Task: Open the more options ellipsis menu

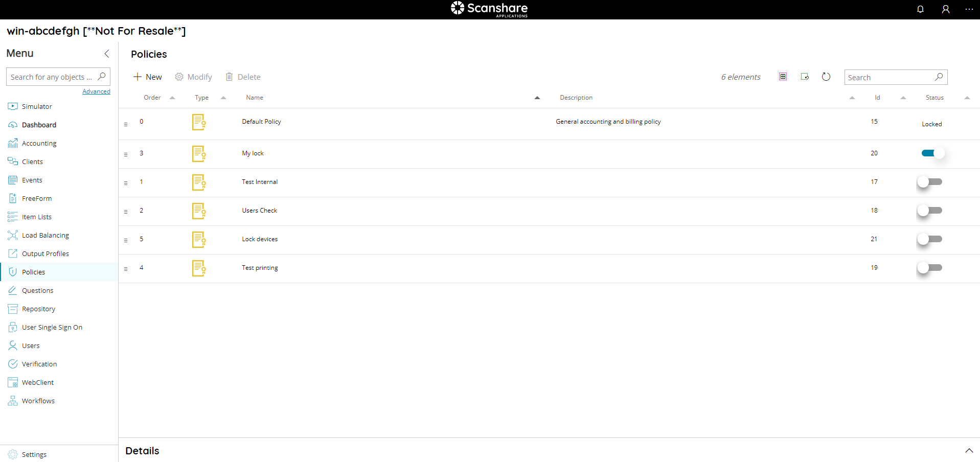Action: pos(969,9)
